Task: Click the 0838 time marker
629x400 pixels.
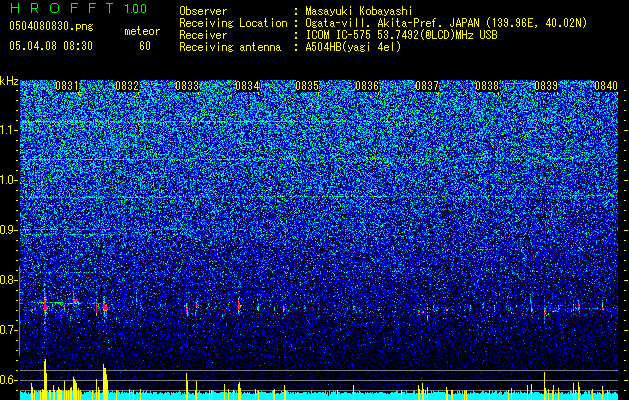Action: tap(487, 86)
